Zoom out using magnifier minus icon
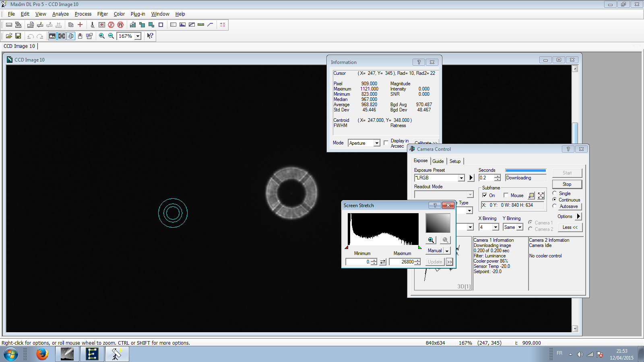This screenshot has width=644, height=362. [111, 36]
